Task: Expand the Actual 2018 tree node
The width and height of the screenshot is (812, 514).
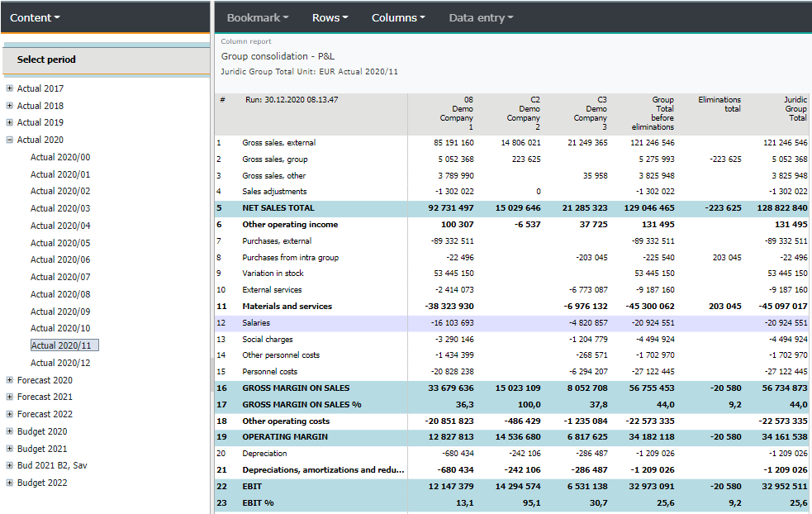Action: click(x=9, y=105)
